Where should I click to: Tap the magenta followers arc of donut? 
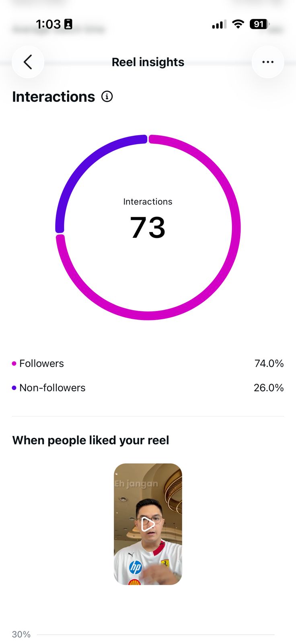coord(217,282)
